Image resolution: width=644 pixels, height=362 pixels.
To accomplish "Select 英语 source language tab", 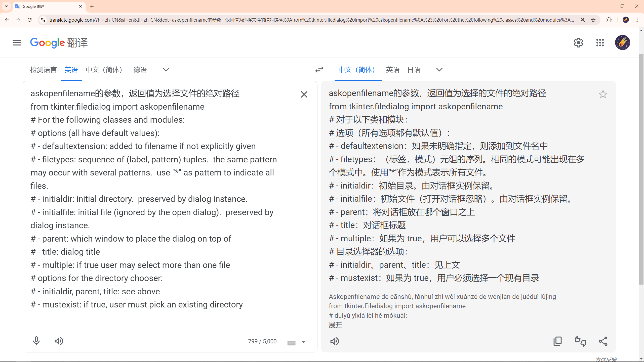I will (71, 70).
